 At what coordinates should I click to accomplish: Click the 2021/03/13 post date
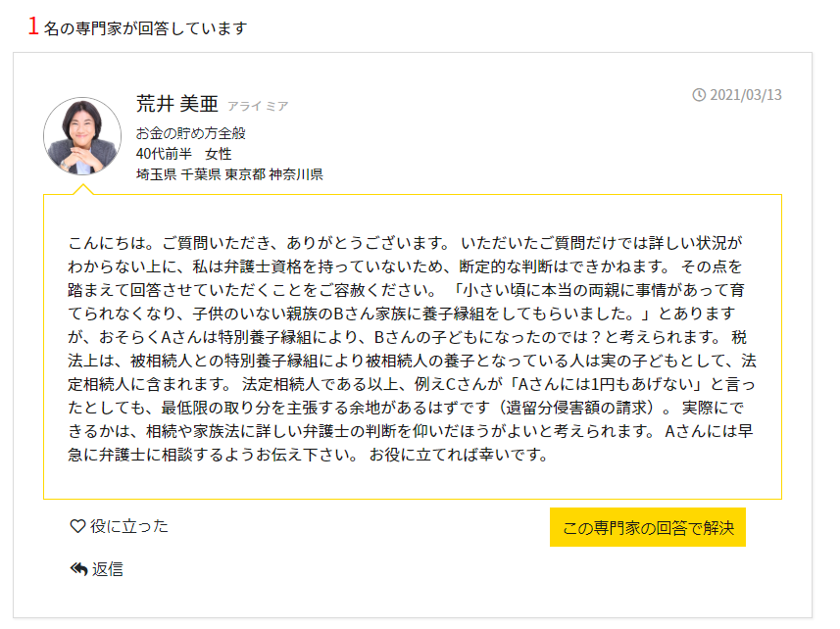(x=746, y=95)
